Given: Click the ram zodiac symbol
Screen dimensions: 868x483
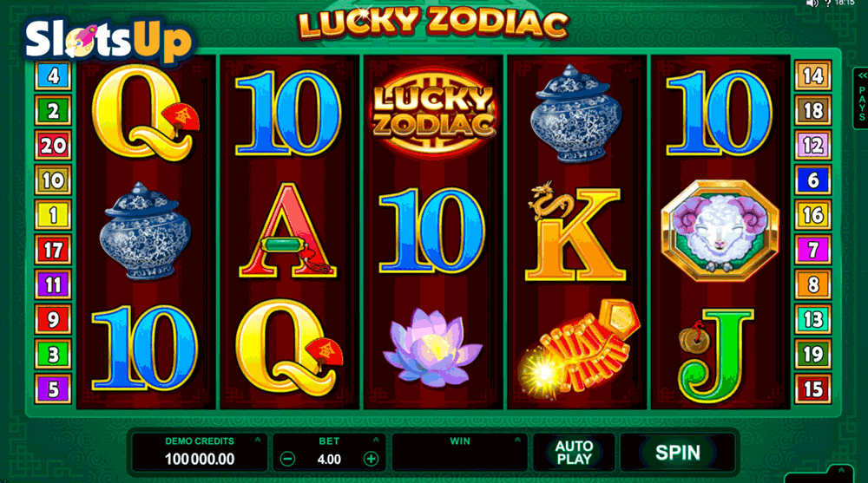Looking at the screenshot, I should (x=720, y=230).
